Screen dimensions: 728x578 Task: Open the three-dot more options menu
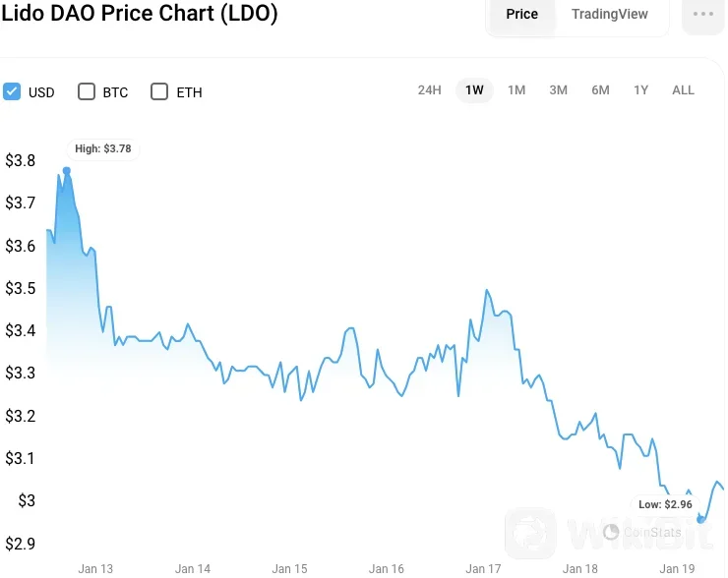point(703,14)
